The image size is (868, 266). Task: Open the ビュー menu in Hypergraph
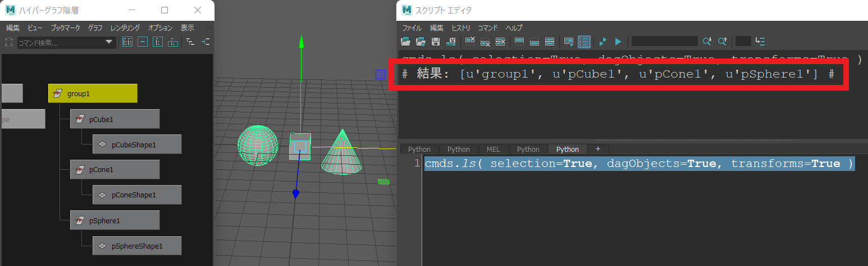pos(35,28)
